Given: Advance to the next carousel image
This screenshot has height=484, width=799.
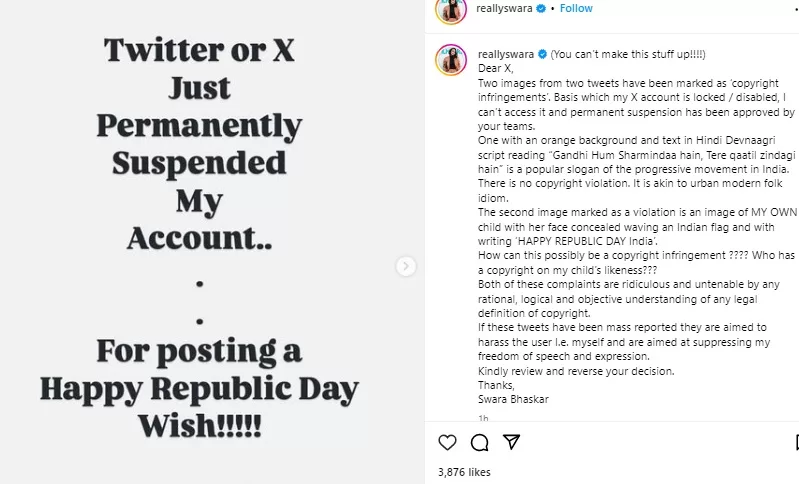Looking at the screenshot, I should (x=405, y=266).
